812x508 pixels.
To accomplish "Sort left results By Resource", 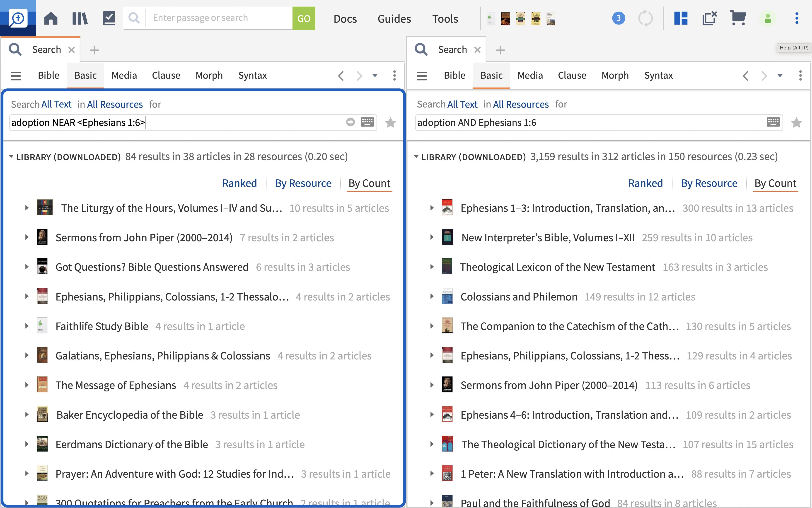I will pyautogui.click(x=303, y=183).
